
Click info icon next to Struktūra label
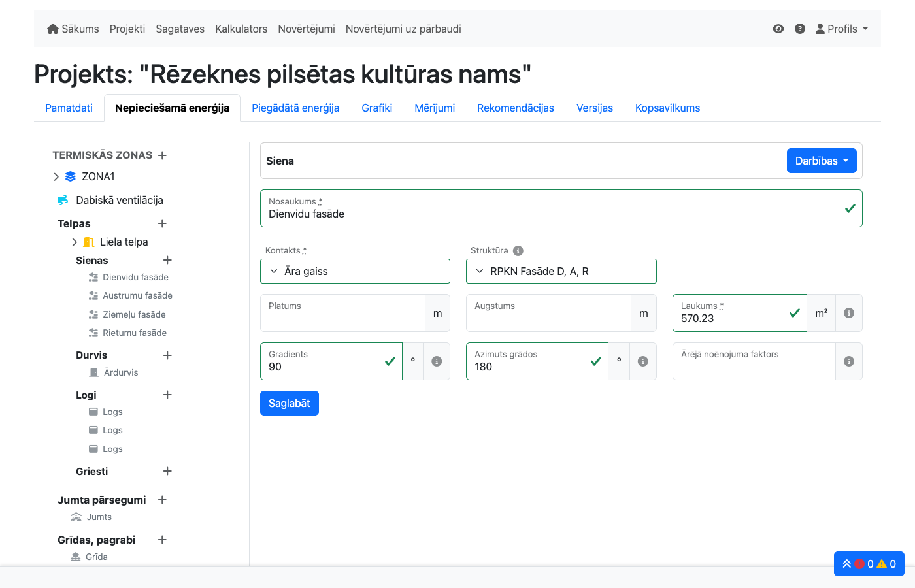pos(518,251)
